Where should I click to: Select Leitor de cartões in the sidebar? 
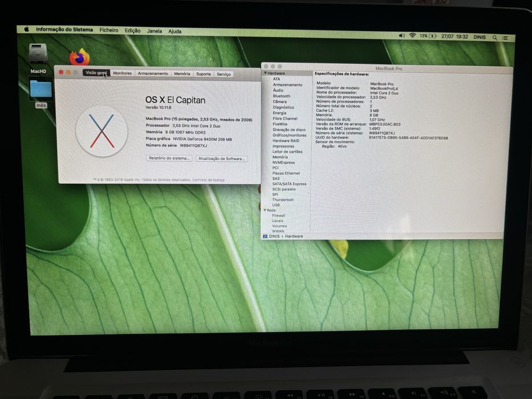tap(287, 152)
